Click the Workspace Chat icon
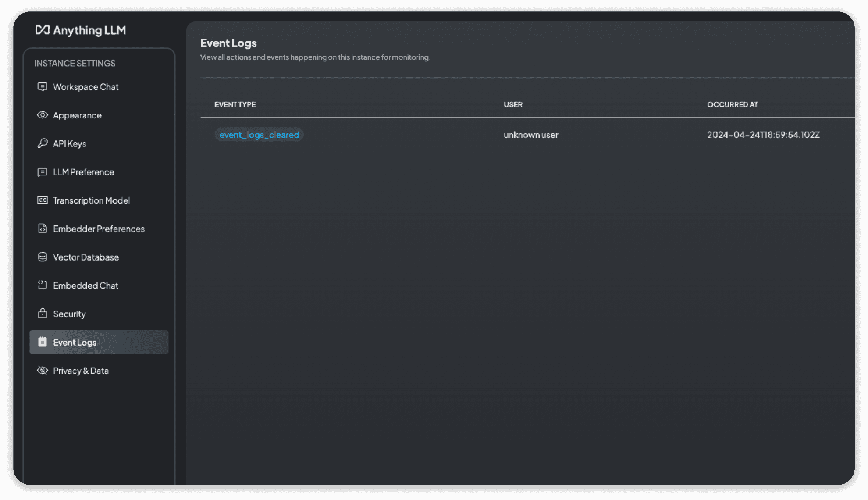The image size is (868, 500). (42, 87)
